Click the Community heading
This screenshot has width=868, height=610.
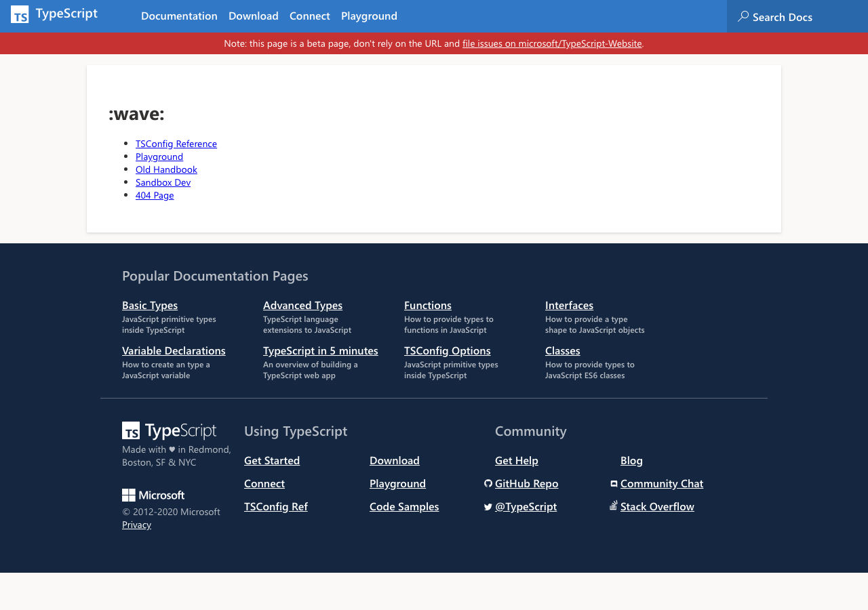[531, 431]
